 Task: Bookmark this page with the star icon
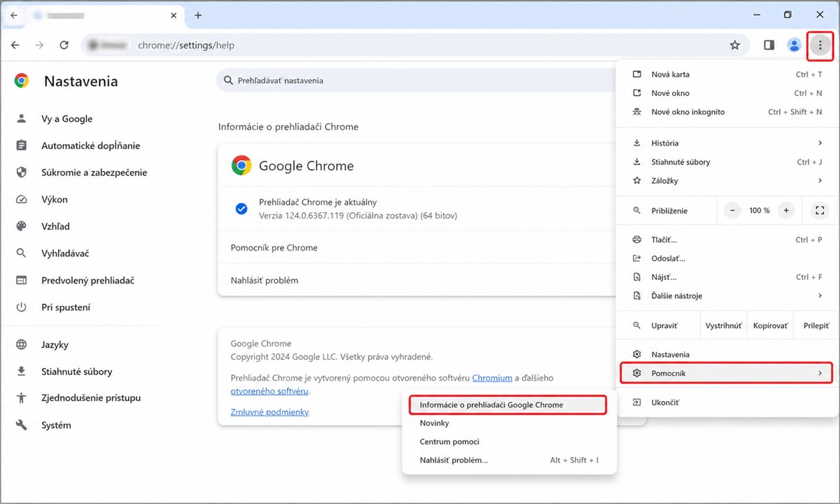point(735,45)
